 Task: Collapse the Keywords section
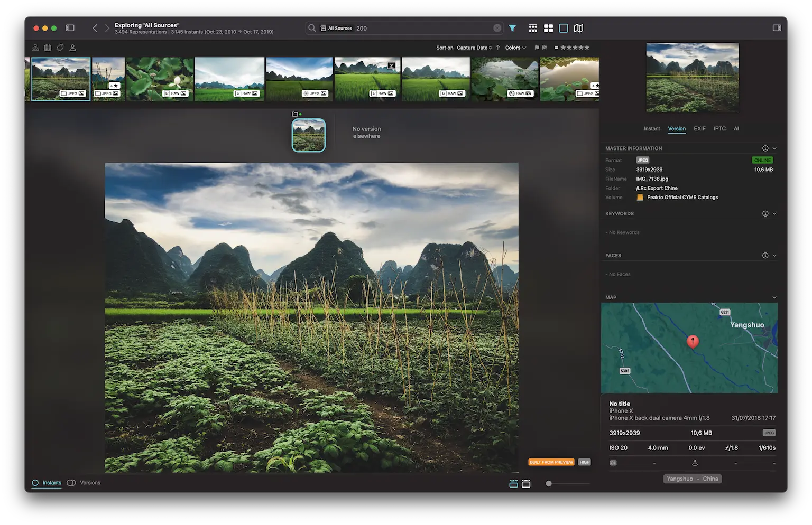coord(774,214)
